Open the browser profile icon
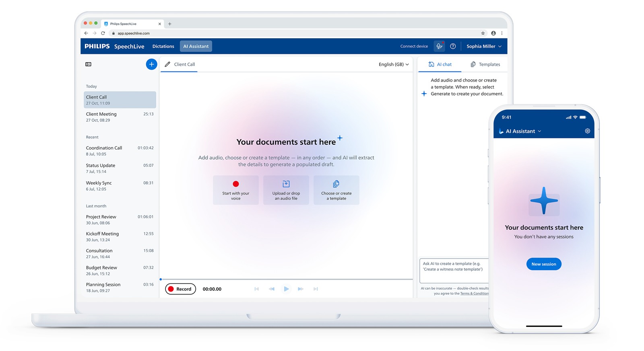The image size is (644, 351). pyautogui.click(x=493, y=33)
